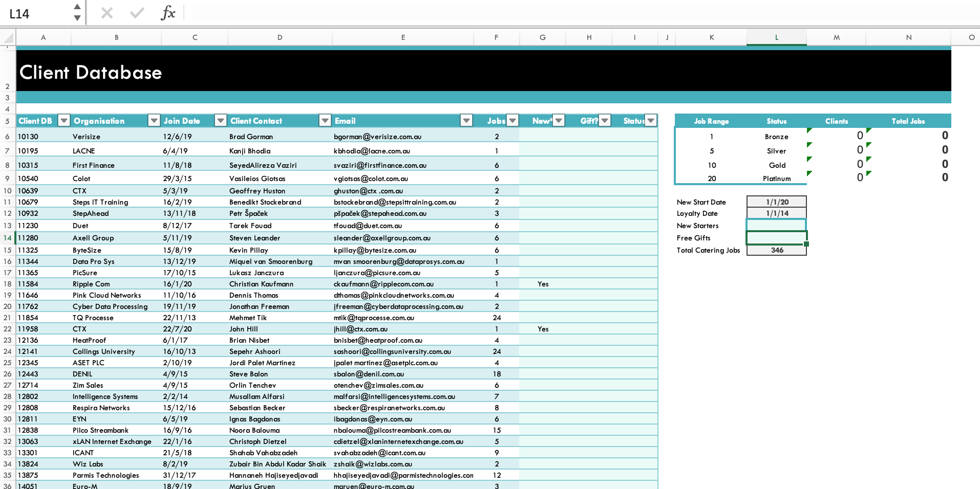Open the Gift? column filter
Viewport: 980px width, 489px height.
tap(604, 121)
